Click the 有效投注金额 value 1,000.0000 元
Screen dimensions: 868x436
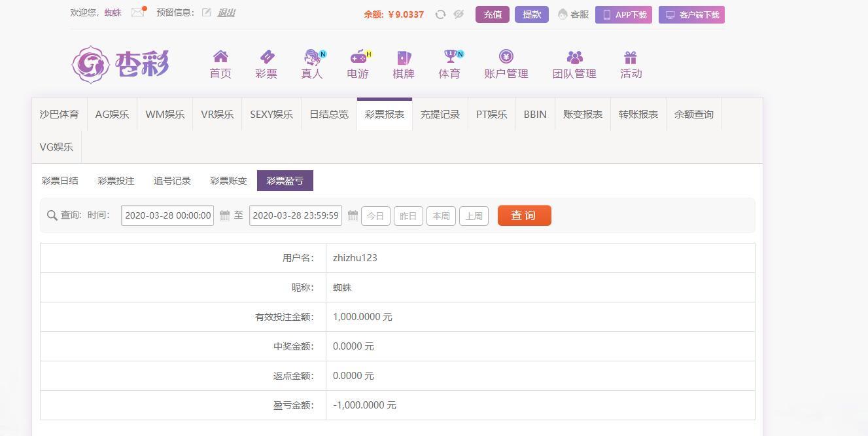[362, 317]
